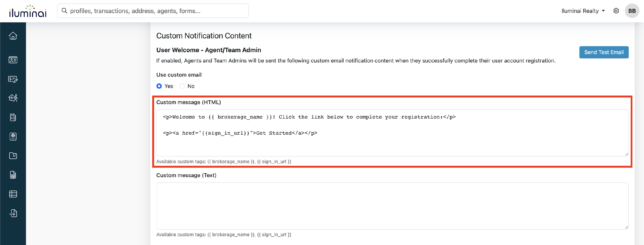The width and height of the screenshot is (644, 245).
Task: Grab the HTML textarea resize handle
Action: click(626, 154)
